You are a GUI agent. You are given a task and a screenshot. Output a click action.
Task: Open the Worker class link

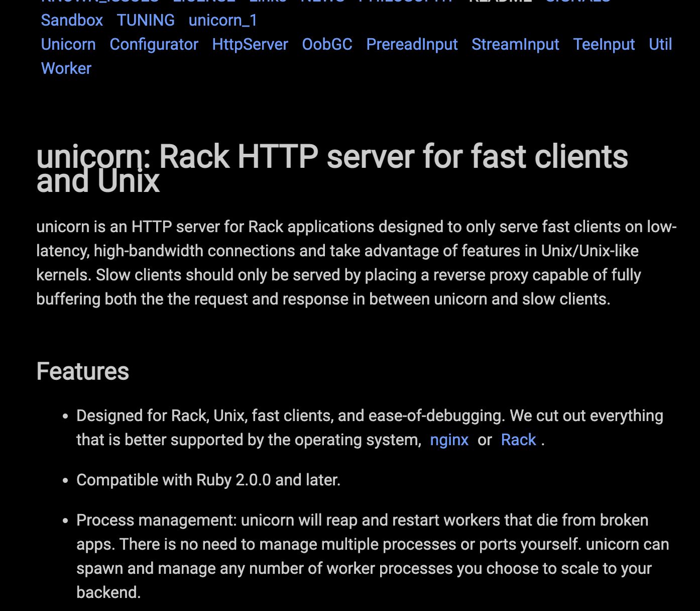tap(66, 68)
